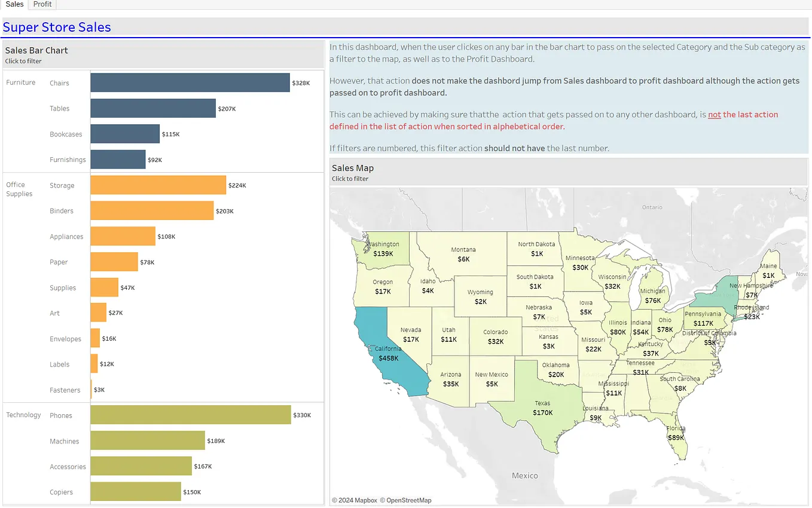Select the Phones sales bar
This screenshot has height=508, width=812.
pyautogui.click(x=191, y=415)
